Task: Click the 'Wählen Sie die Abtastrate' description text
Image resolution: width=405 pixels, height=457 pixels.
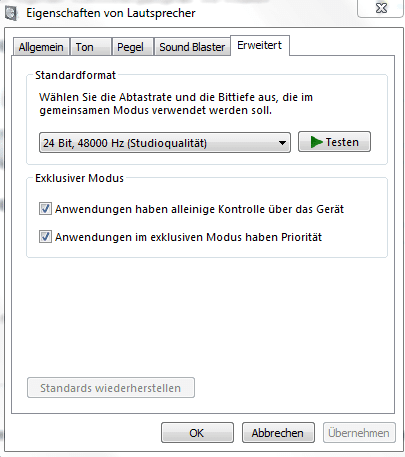Action: (176, 103)
